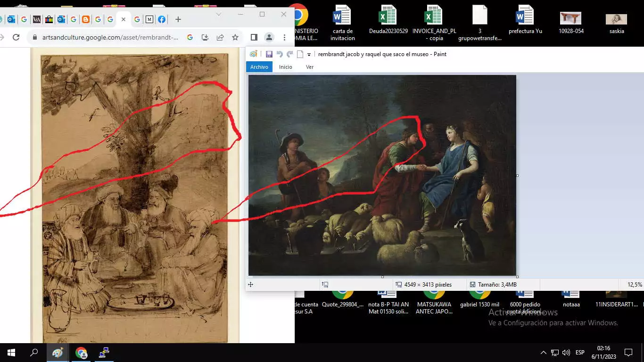
Task: Activate Paint taskbar button
Action: point(58,353)
